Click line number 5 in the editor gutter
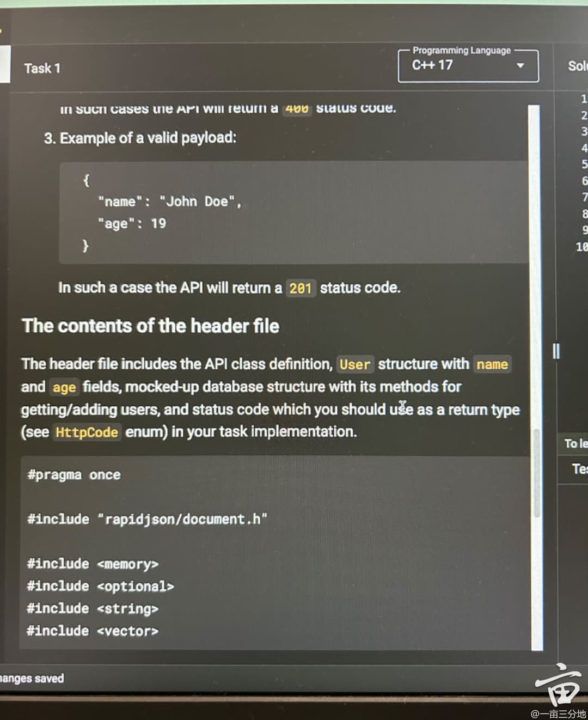 click(584, 164)
